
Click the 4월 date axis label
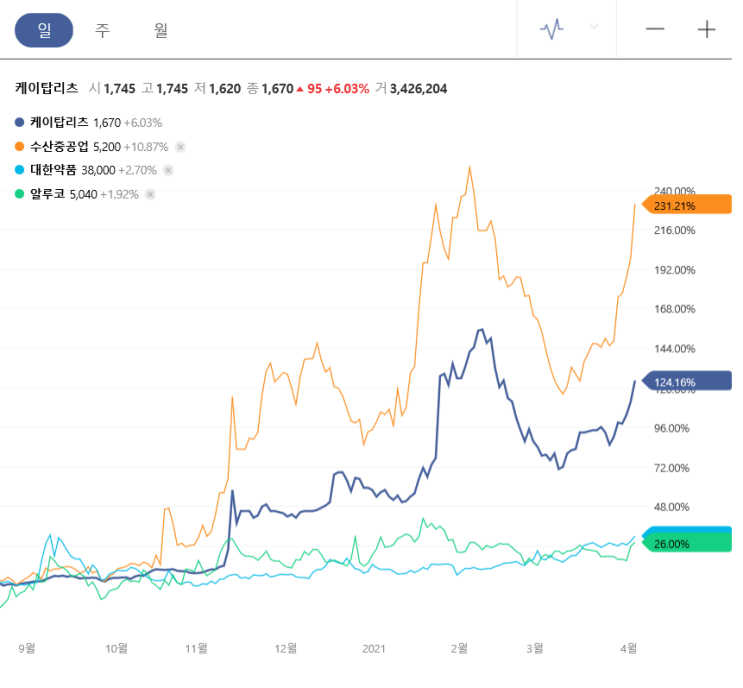click(629, 648)
